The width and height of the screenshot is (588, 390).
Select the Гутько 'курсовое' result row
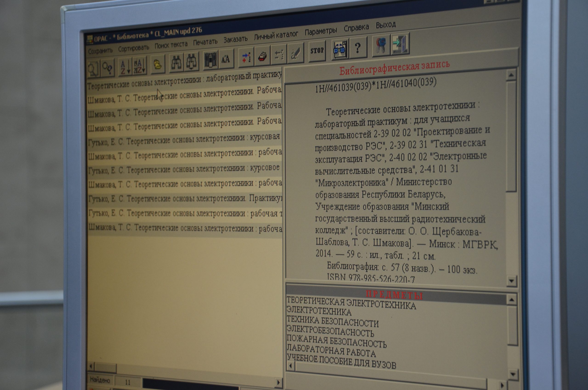click(184, 169)
